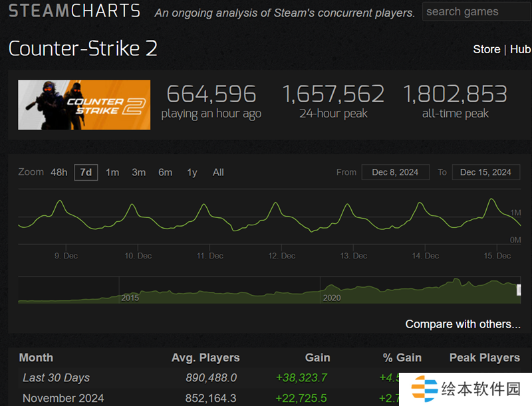532x406 pixels.
Task: Click the Counter-Strike 2 page title
Action: click(82, 49)
